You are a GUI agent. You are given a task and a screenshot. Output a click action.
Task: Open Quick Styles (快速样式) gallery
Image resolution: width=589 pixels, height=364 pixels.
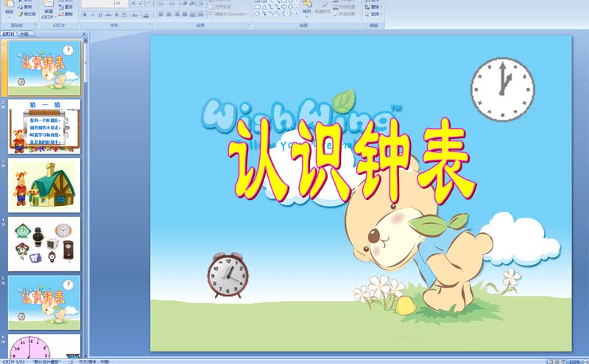(322, 8)
